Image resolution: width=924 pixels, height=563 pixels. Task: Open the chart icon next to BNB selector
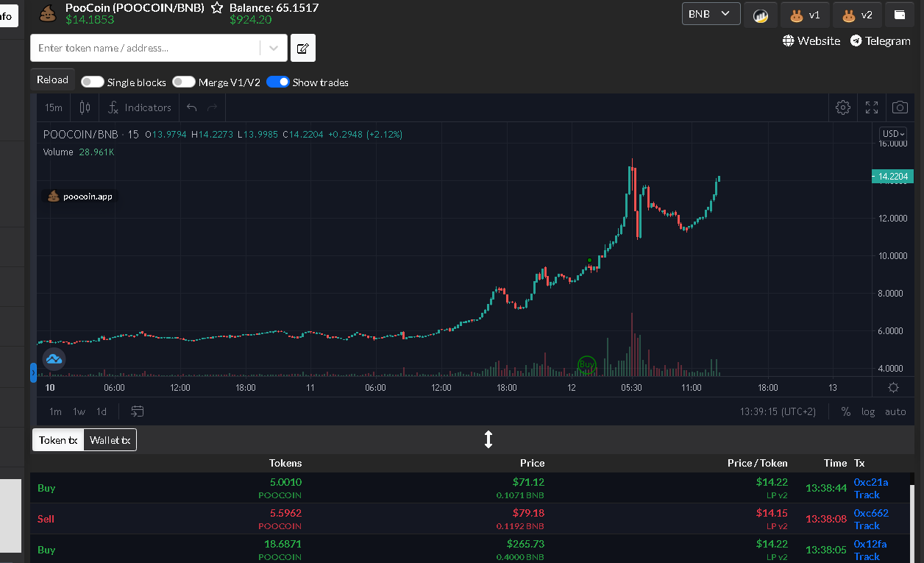(x=761, y=15)
